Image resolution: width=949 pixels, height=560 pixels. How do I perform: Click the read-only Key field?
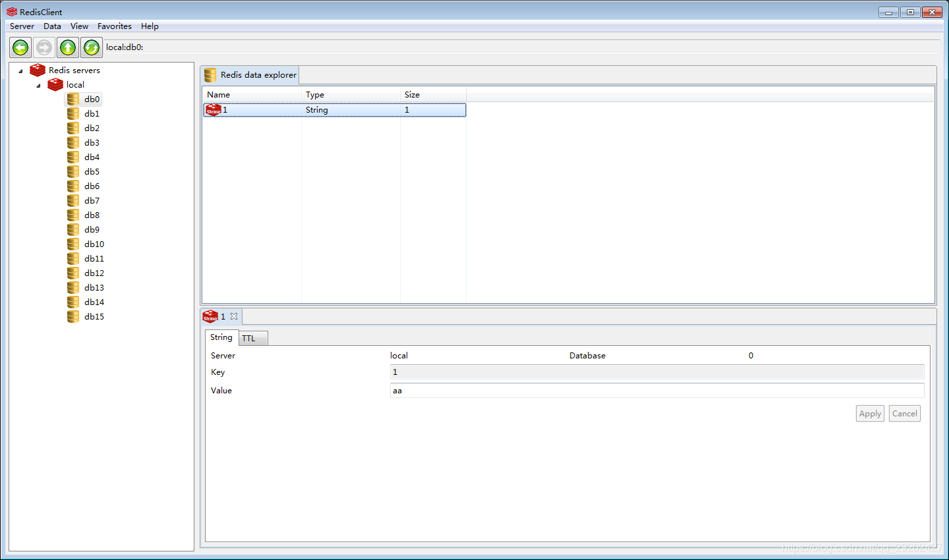657,372
